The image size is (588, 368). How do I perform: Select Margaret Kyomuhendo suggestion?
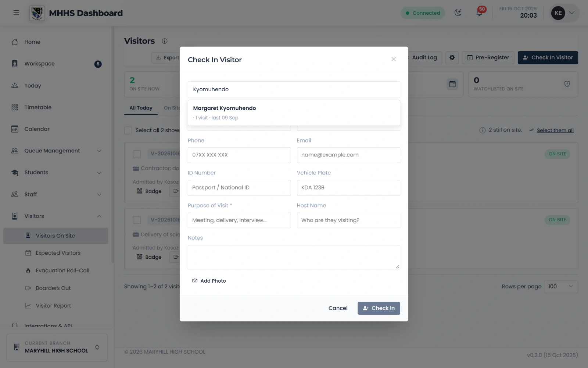[294, 113]
